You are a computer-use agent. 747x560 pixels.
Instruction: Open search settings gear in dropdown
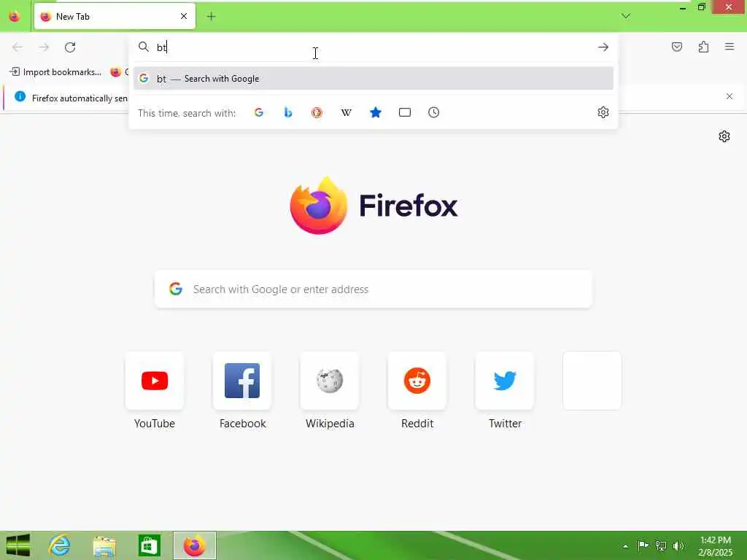click(603, 112)
